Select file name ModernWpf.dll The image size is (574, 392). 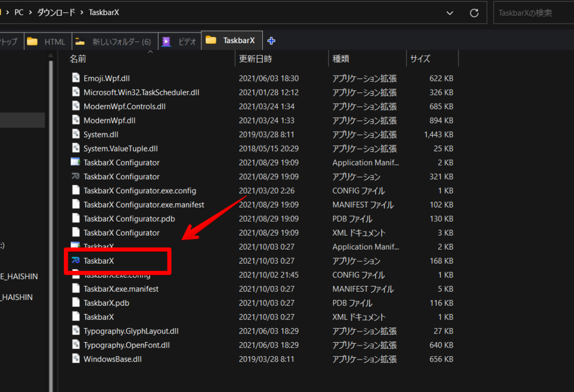click(x=109, y=121)
